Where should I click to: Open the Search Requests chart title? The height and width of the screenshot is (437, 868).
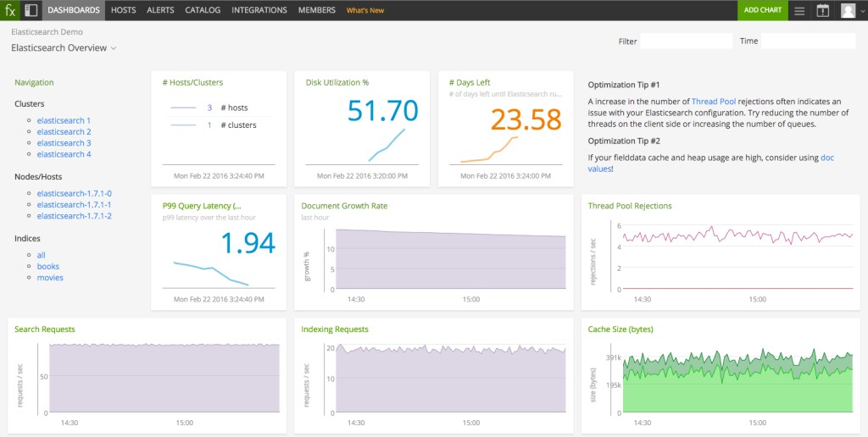click(44, 329)
